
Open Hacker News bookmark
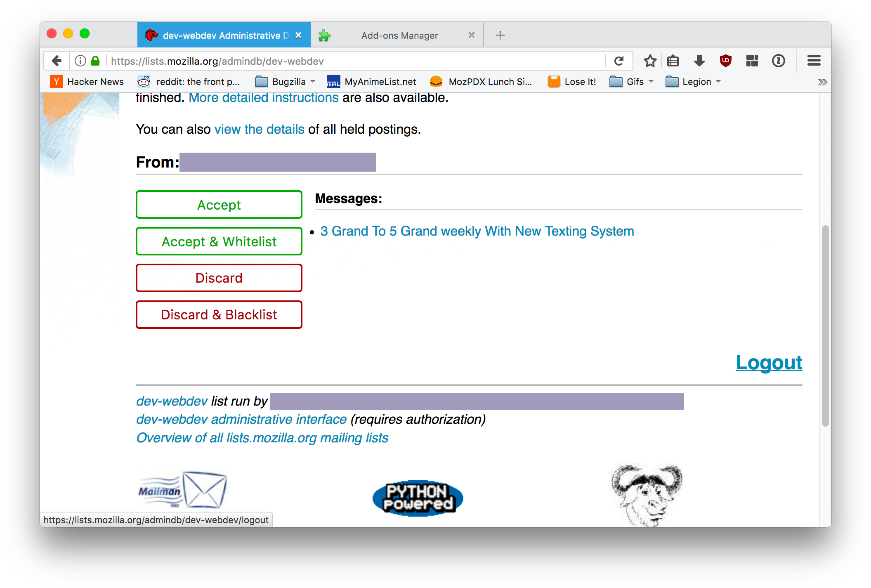87,82
